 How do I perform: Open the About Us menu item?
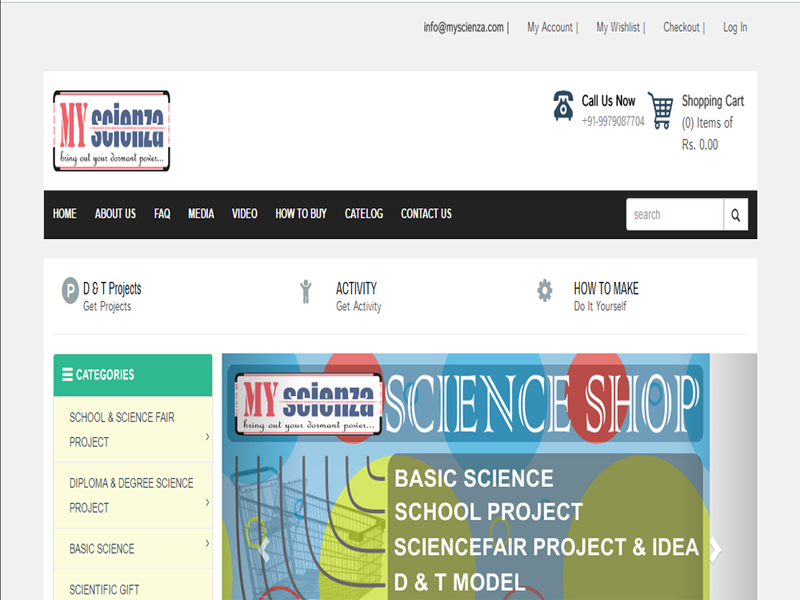click(115, 214)
